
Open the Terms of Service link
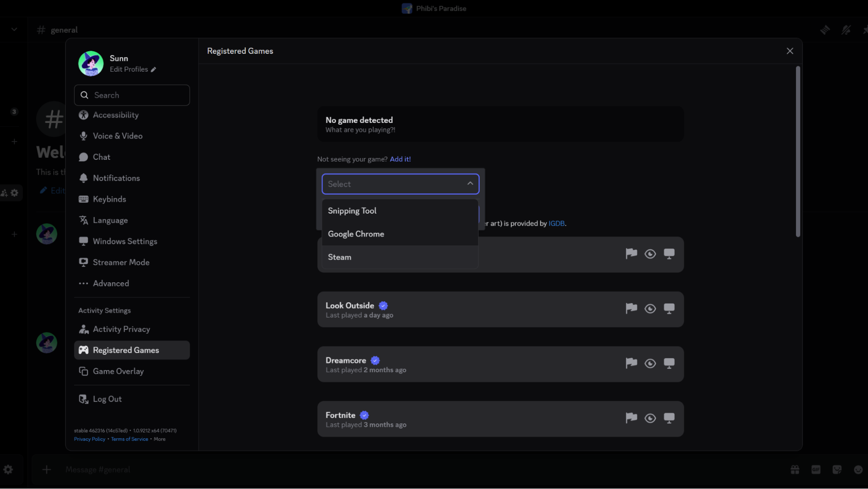[129, 439]
